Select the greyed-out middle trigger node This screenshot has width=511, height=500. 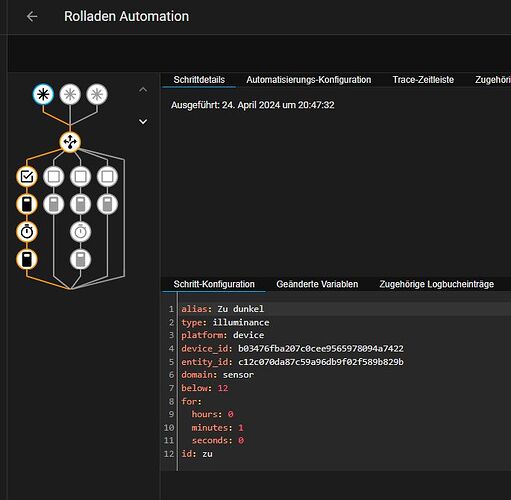(x=70, y=94)
